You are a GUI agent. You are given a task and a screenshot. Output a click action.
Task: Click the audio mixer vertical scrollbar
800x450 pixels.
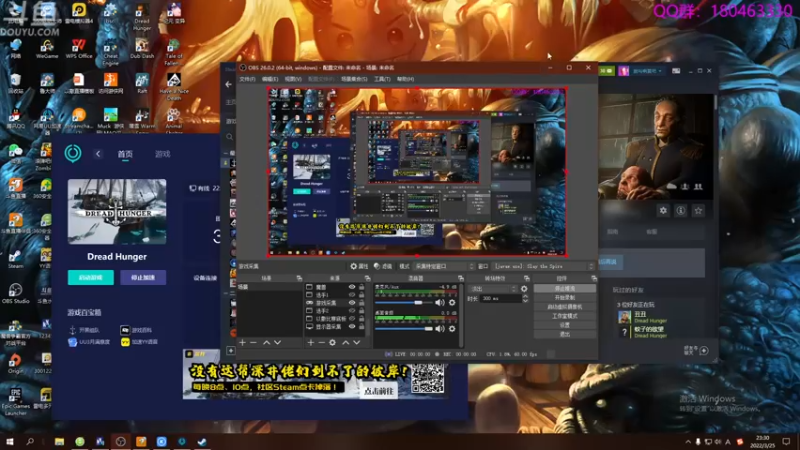pyautogui.click(x=461, y=315)
